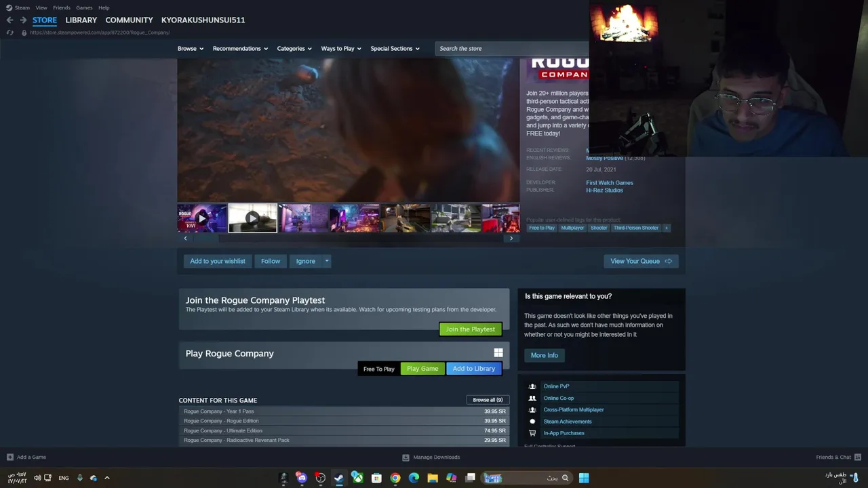Expand the Ways to Play dropdown
Image resolution: width=868 pixels, height=488 pixels.
pos(341,49)
